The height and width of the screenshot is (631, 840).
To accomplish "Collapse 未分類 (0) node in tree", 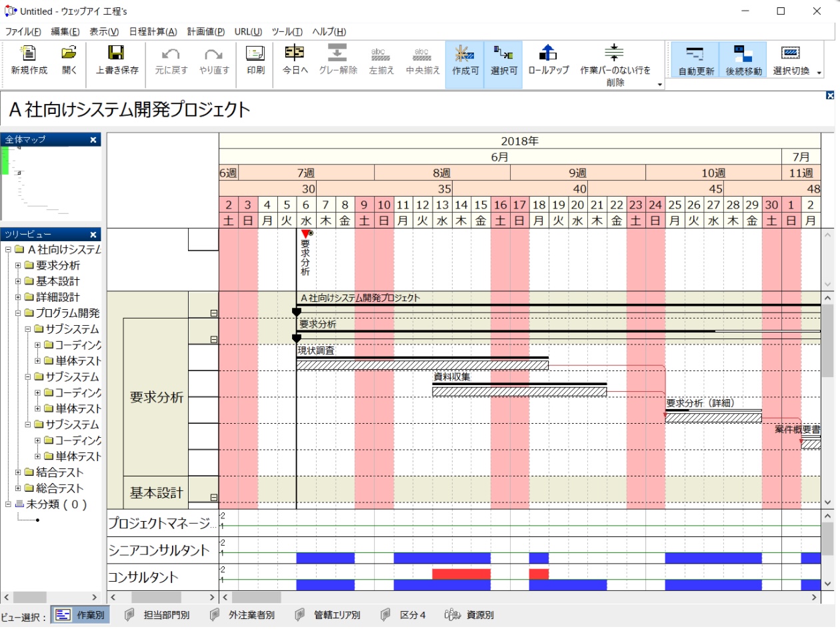I will [9, 504].
